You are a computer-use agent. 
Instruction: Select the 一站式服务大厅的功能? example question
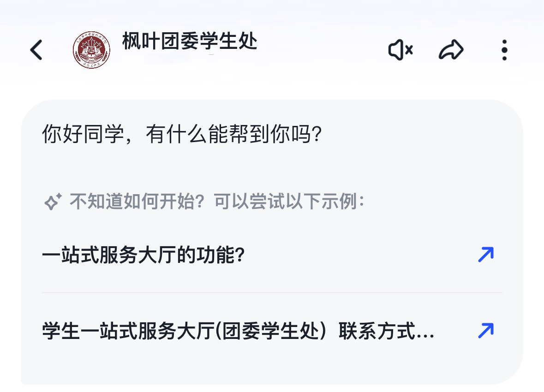[x=143, y=255]
